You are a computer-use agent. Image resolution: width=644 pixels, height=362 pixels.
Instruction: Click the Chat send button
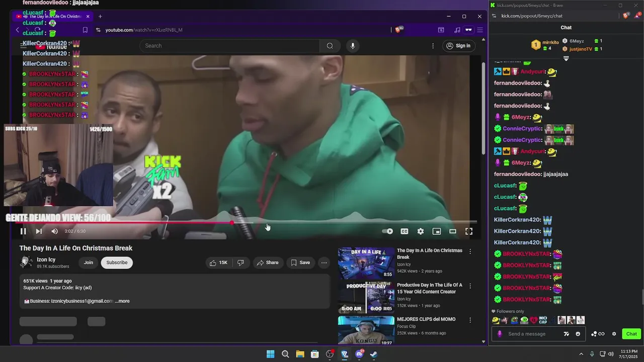coord(631,334)
